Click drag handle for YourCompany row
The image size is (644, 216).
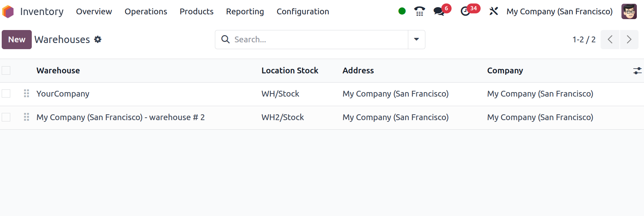click(x=26, y=93)
